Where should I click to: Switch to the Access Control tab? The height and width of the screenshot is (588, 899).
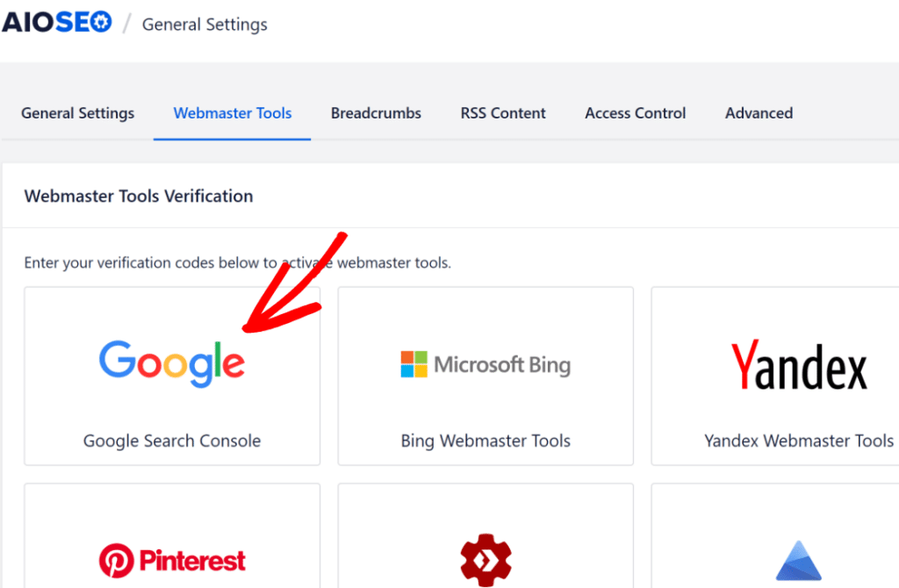pyautogui.click(x=635, y=113)
